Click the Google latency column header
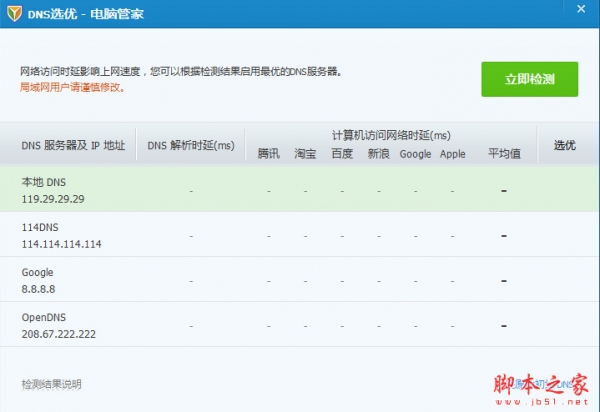 (x=415, y=154)
